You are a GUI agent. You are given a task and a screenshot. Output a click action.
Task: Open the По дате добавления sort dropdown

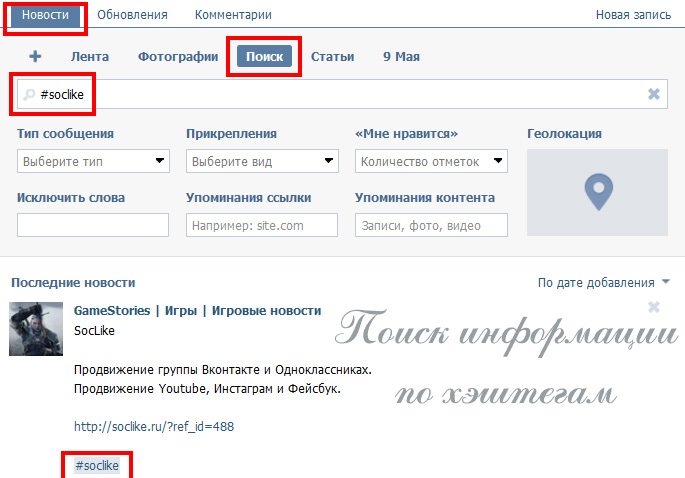coord(603,283)
